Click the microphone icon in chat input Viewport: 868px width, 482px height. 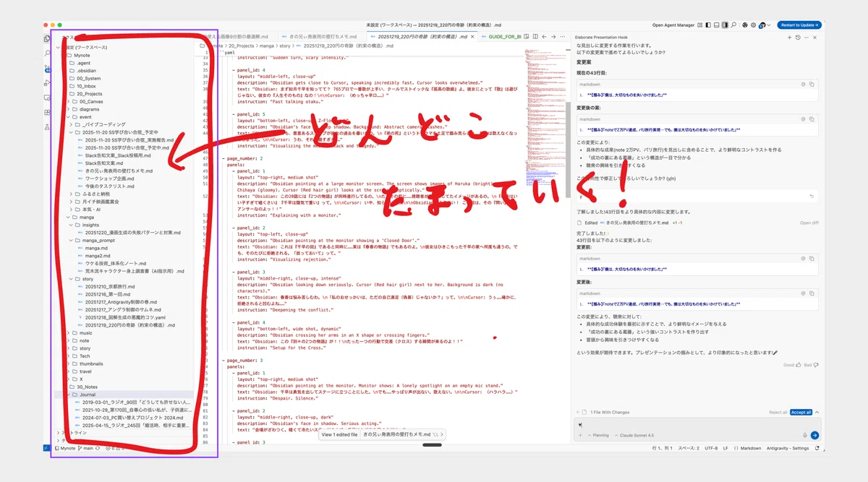804,435
